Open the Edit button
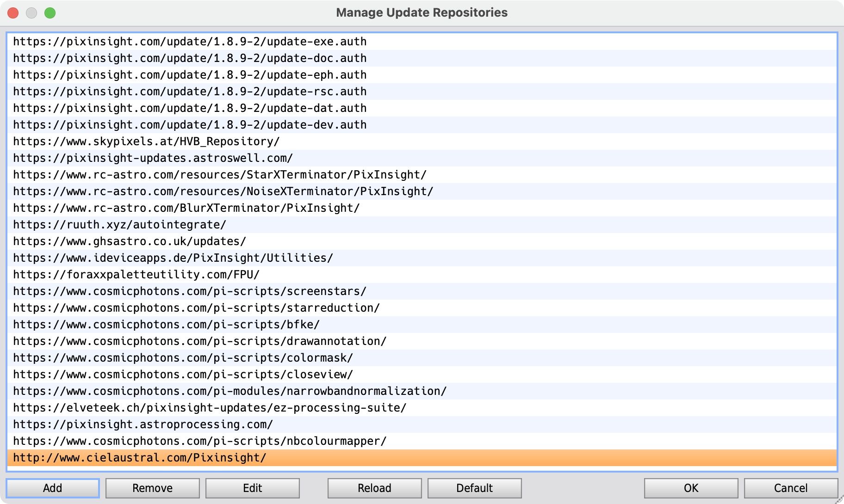The image size is (844, 504). [x=253, y=488]
